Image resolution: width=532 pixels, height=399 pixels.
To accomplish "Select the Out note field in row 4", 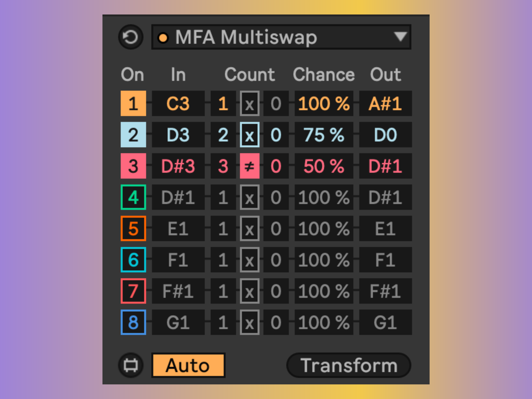I will click(x=385, y=197).
